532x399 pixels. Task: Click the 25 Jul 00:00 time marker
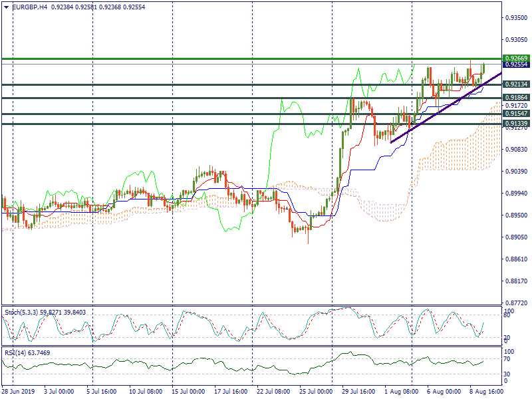coord(315,392)
